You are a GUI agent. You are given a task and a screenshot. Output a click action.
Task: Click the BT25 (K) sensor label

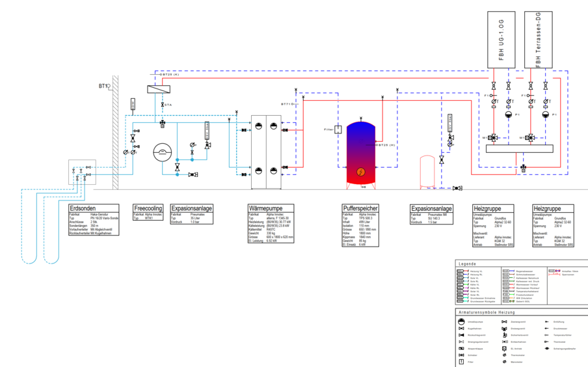click(171, 74)
